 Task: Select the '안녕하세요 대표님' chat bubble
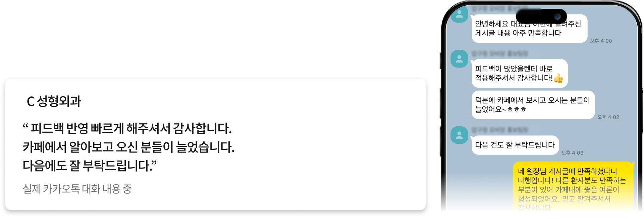pos(529,29)
